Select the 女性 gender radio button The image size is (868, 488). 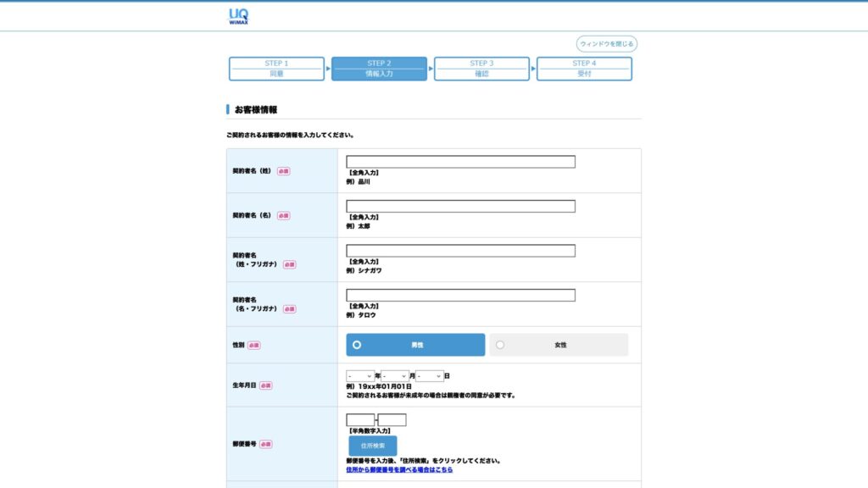coord(499,344)
